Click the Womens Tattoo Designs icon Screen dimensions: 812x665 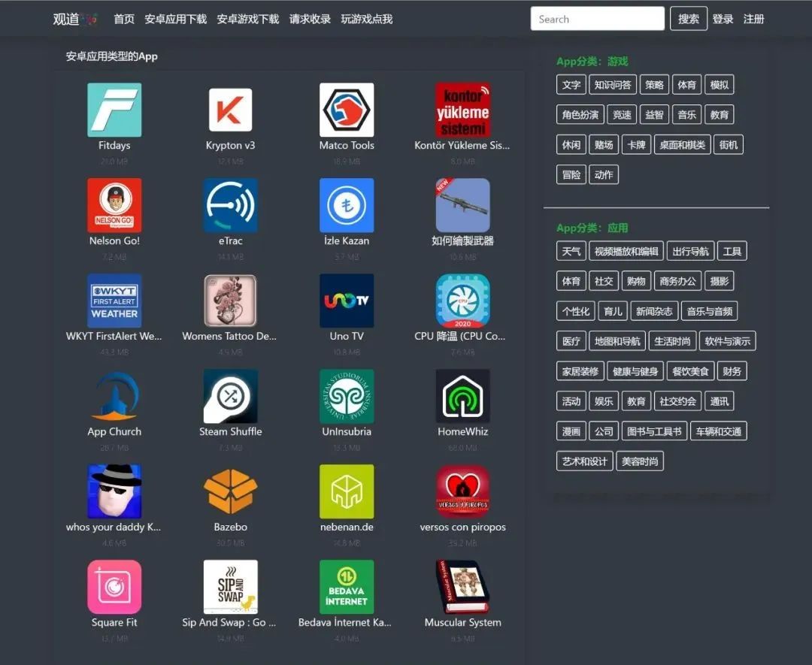pos(231,301)
